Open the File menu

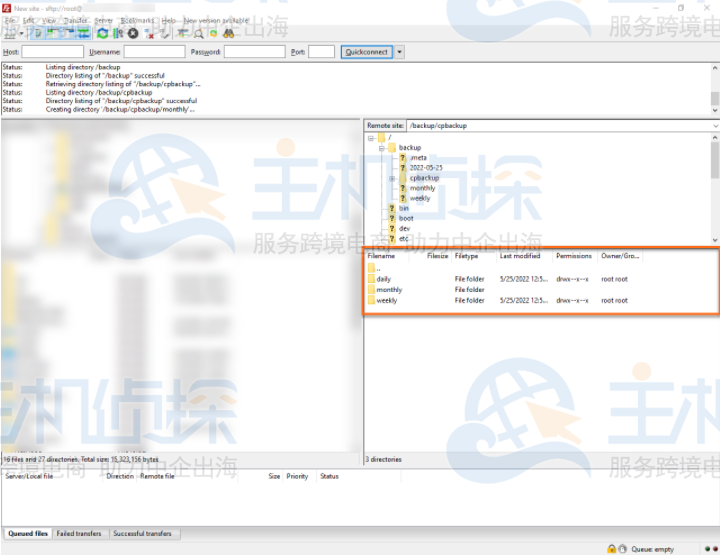[x=10, y=21]
